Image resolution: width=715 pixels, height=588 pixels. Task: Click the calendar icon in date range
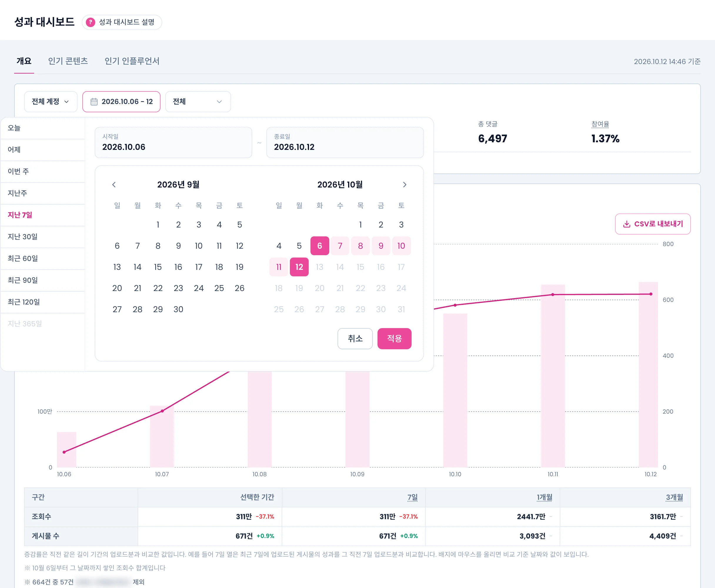click(x=94, y=102)
